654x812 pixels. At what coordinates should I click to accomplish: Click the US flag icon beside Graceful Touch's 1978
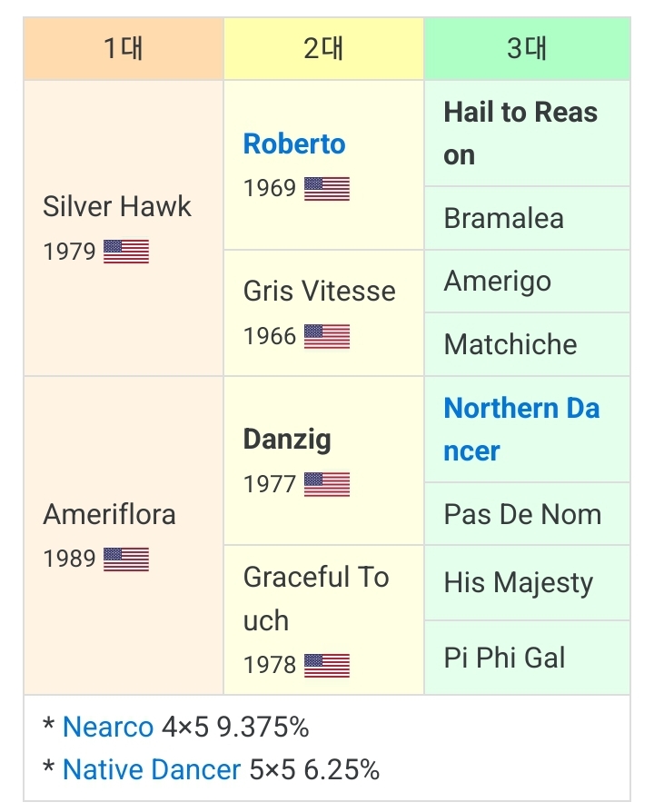[327, 665]
